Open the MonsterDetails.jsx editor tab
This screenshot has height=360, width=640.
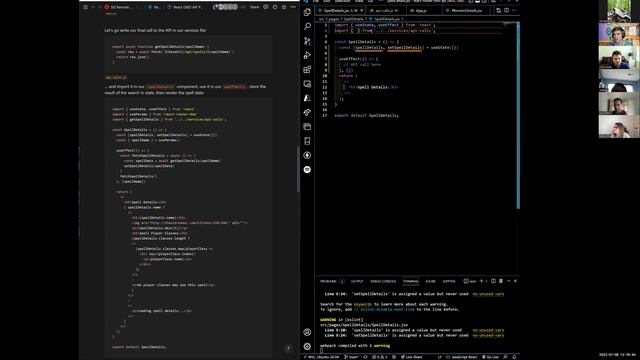467,11
